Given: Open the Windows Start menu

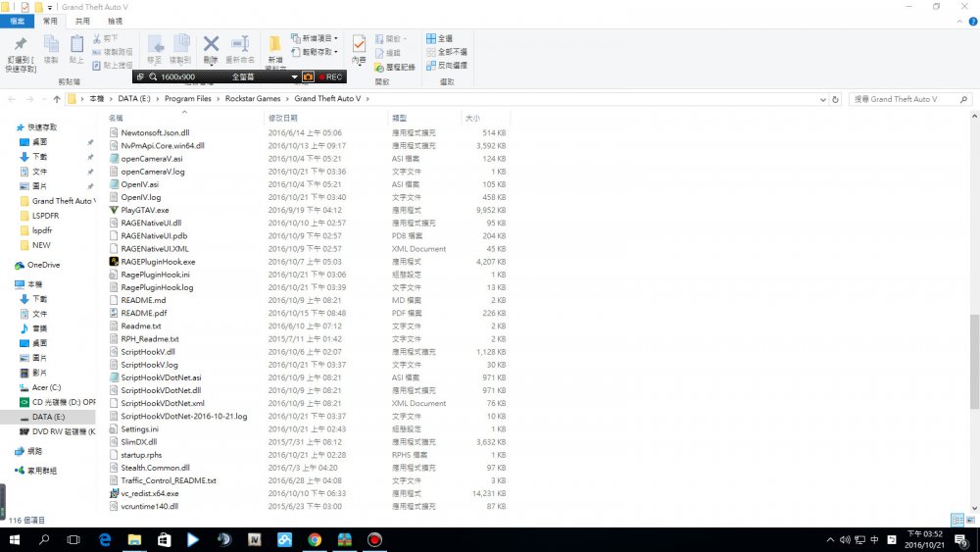Looking at the screenshot, I should pos(15,539).
